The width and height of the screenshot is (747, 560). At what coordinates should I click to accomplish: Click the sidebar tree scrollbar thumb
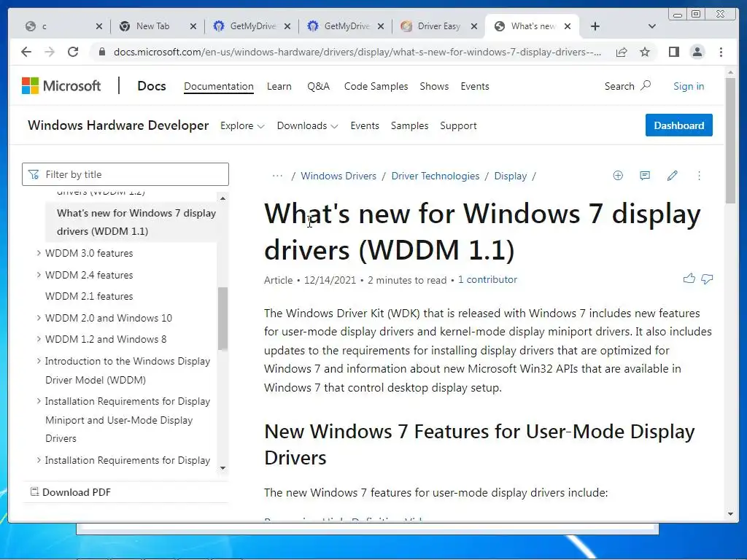pos(222,319)
